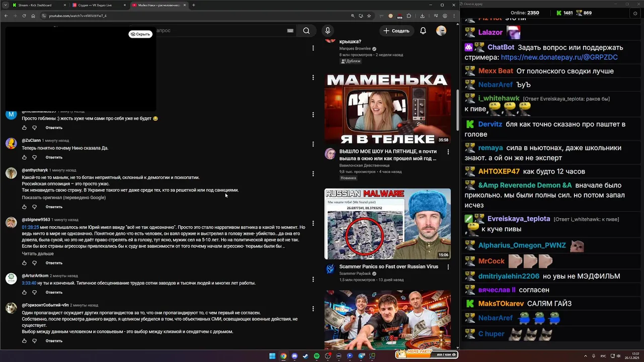Open options for Вышло мое шоу video
Image resolution: width=644 pixels, height=362 pixels.
click(448, 151)
